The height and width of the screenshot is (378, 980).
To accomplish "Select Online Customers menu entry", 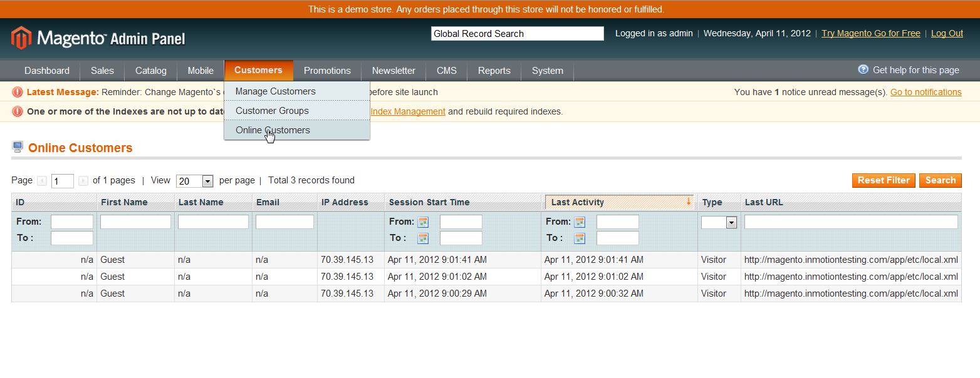I will pos(297,130).
